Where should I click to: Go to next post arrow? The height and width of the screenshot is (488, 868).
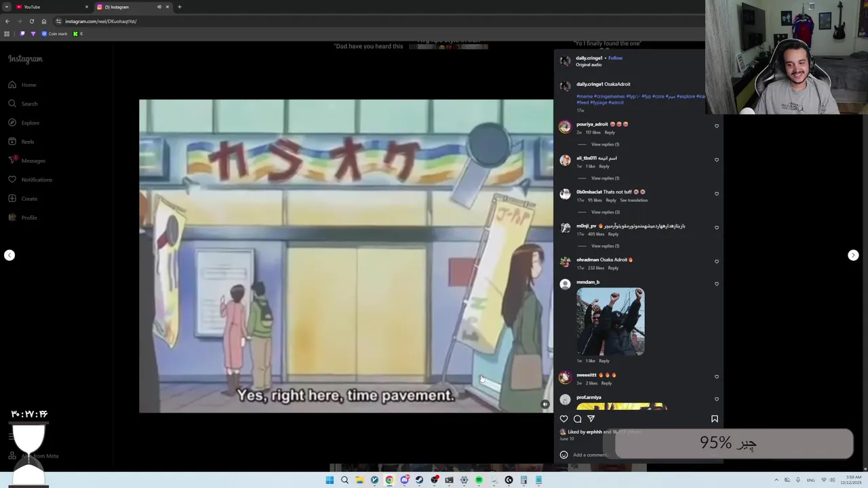click(x=853, y=256)
